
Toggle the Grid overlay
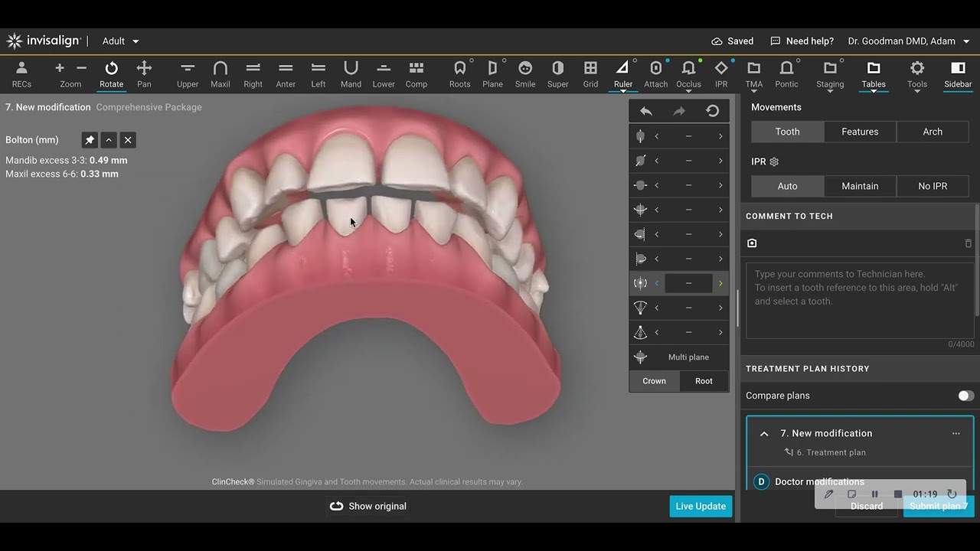coord(590,74)
